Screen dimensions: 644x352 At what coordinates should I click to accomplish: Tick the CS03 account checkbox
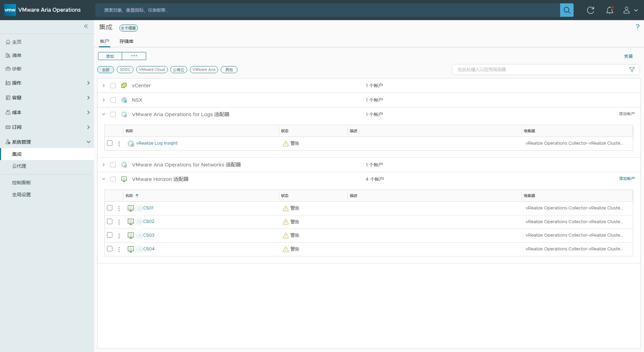(x=110, y=235)
